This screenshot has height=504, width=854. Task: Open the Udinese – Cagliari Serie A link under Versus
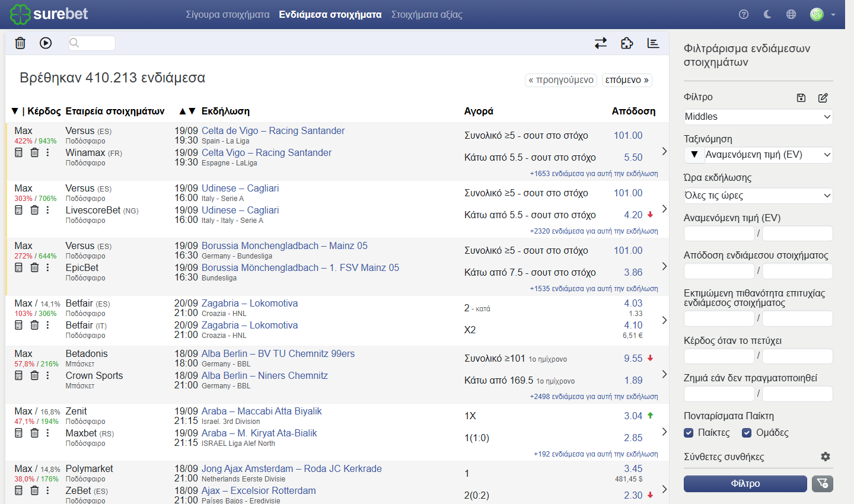pos(240,188)
